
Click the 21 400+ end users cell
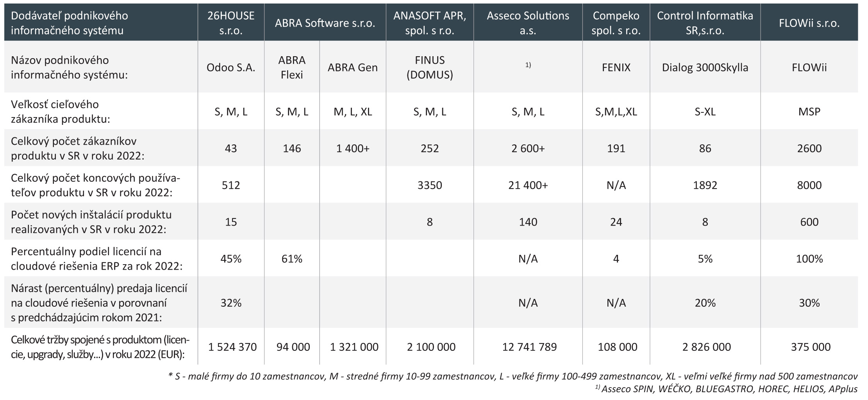[x=528, y=185]
